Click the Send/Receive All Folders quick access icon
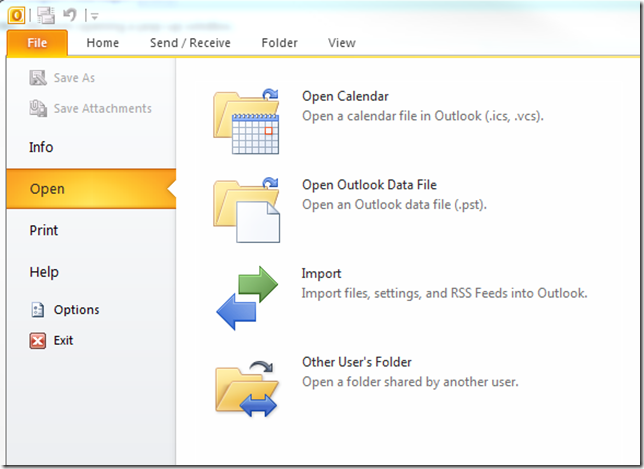Viewport: 644px width, 469px height. [x=46, y=15]
